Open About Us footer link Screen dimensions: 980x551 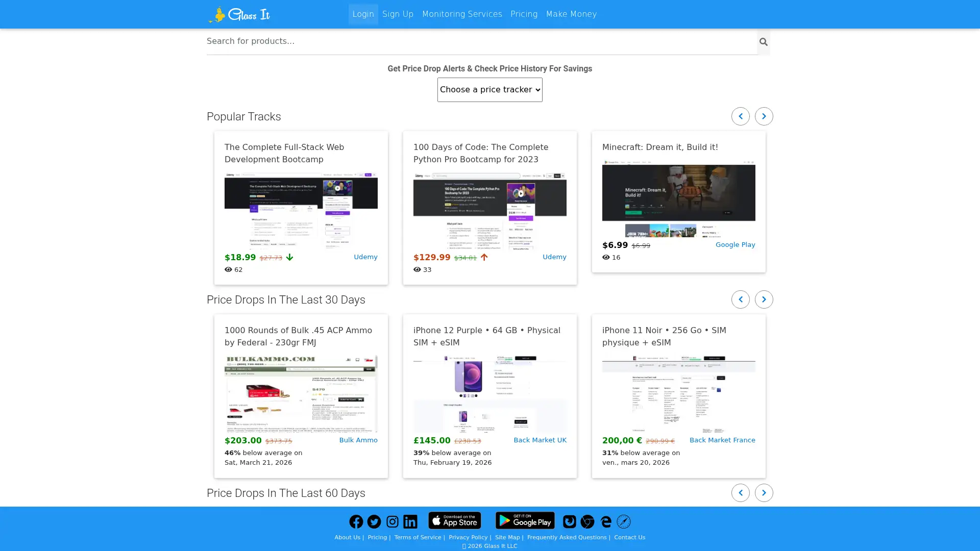pyautogui.click(x=347, y=537)
